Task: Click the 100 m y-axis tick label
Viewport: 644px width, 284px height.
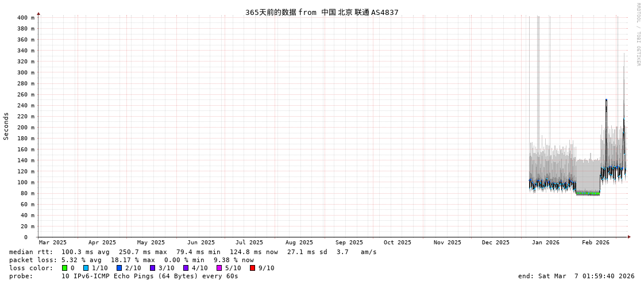Action: pyautogui.click(x=25, y=182)
